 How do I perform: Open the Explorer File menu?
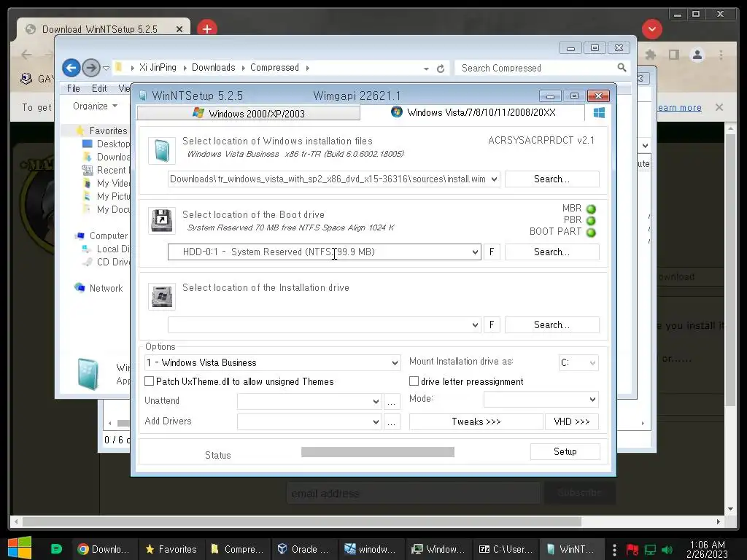[74, 88]
